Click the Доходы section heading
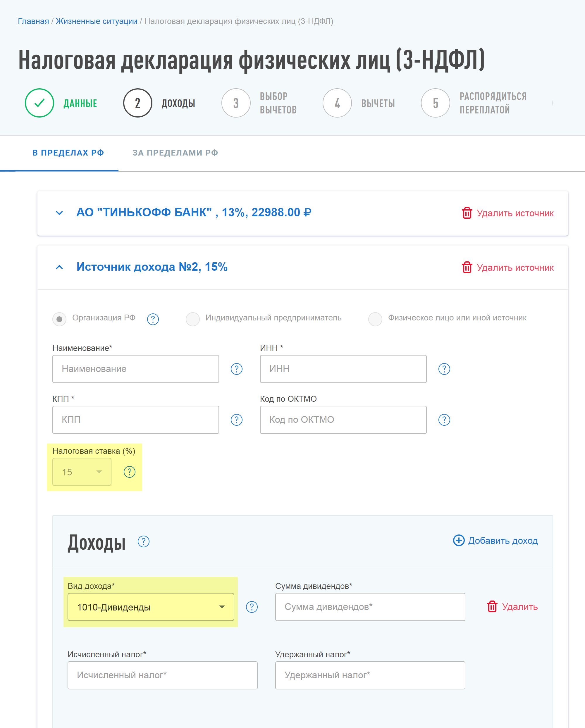585x728 pixels. coord(97,543)
